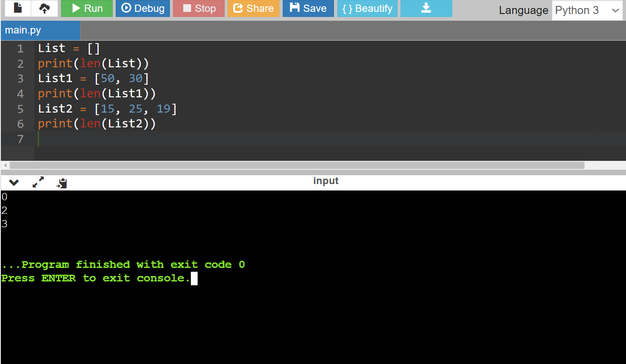Collapse the console with chevron icon
626x364 pixels.
tap(14, 182)
